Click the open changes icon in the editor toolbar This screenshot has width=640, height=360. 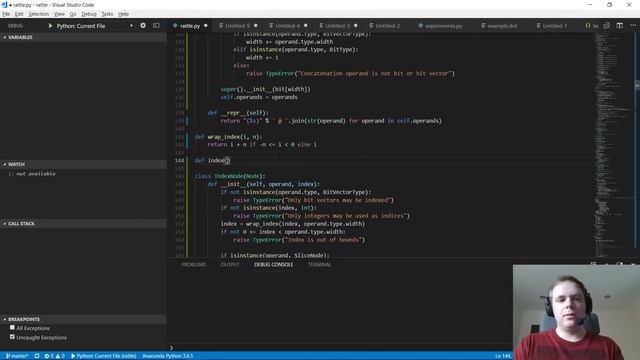click(x=607, y=25)
